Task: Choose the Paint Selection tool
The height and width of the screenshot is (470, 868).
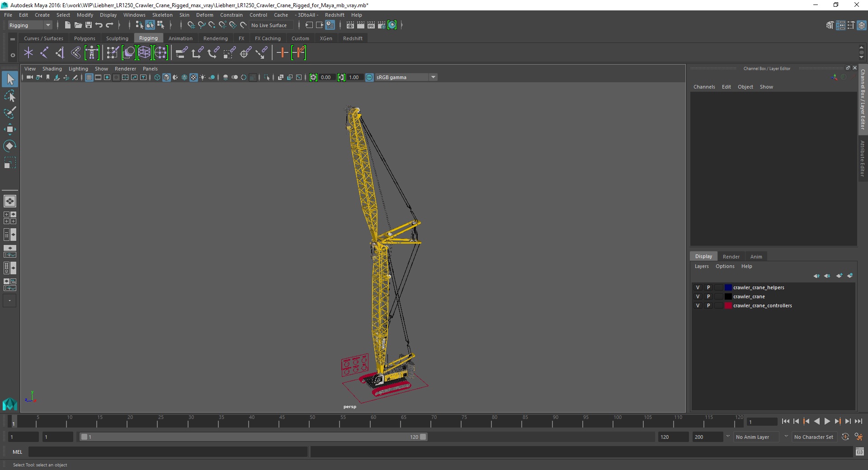Action: (9, 113)
